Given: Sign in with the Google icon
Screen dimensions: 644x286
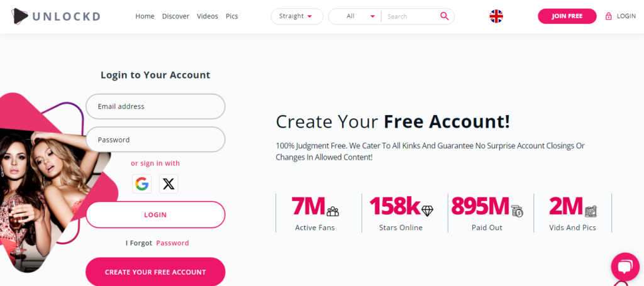Looking at the screenshot, I should click(142, 184).
